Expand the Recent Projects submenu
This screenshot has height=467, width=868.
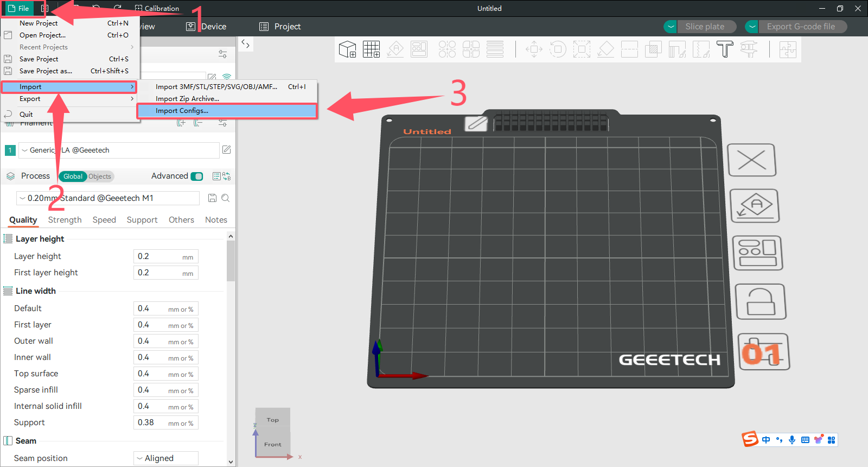click(69, 47)
